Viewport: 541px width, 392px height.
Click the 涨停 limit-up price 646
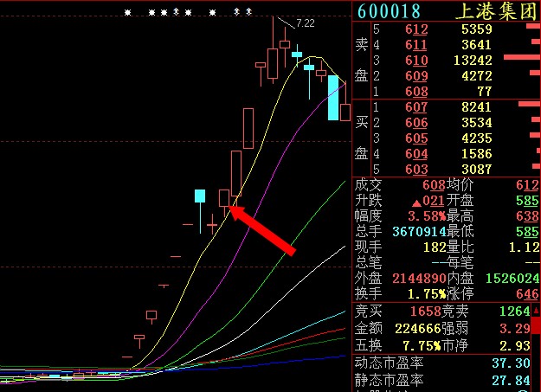528,292
